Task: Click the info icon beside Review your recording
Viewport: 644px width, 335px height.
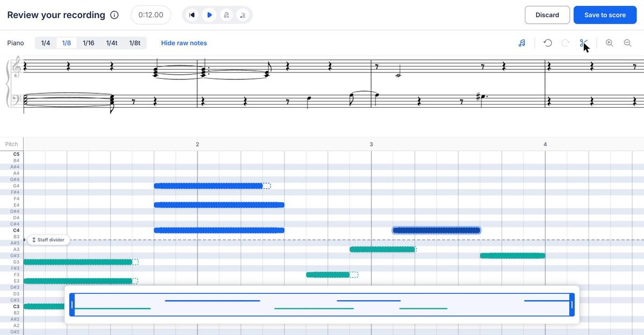Action: [114, 15]
